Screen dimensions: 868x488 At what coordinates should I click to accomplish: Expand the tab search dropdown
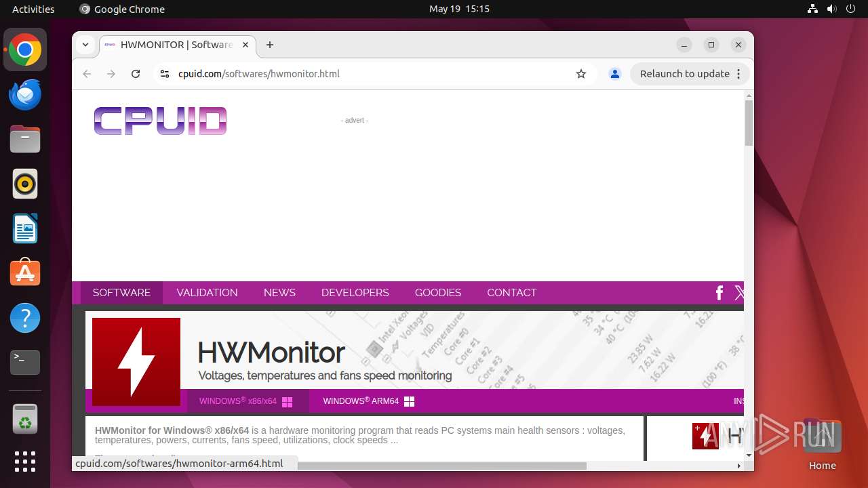coord(85,45)
